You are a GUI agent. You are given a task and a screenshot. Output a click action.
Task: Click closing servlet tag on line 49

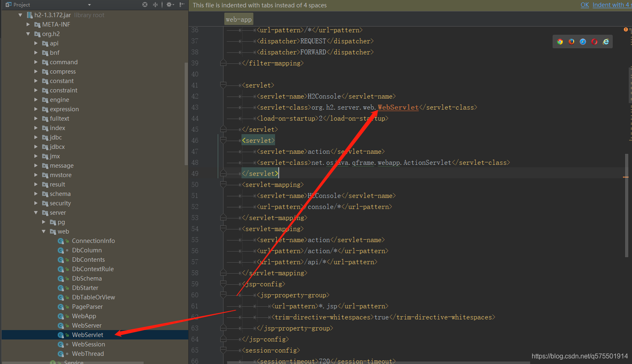coord(260,173)
